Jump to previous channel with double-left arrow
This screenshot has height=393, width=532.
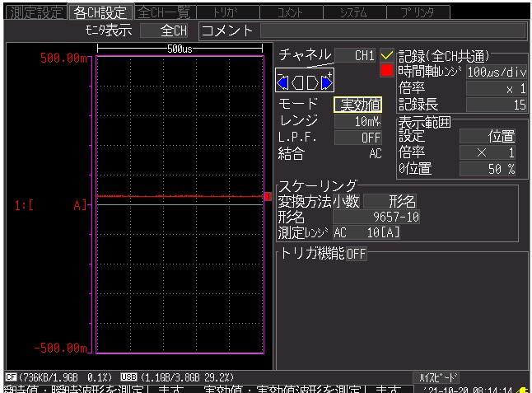point(282,82)
